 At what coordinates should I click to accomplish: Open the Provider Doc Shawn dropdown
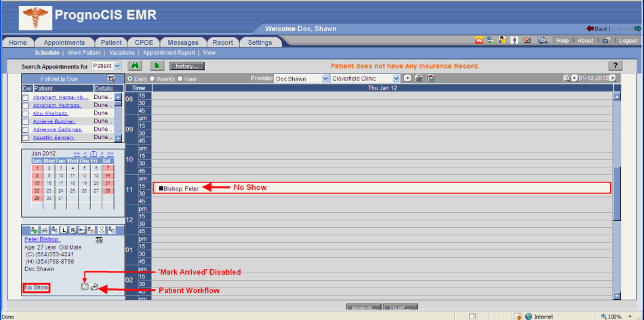coord(302,79)
